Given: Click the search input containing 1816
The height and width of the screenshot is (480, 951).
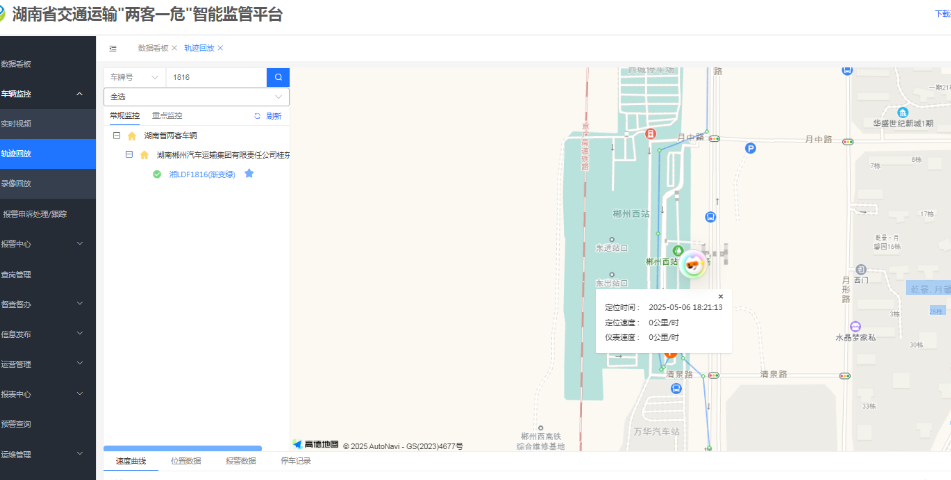Looking at the screenshot, I should click(x=215, y=77).
